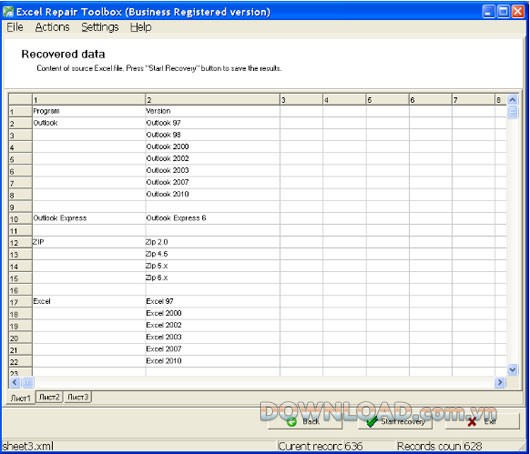Click the 'Zip 6.x' cell
Screen dimensions: 530x454
click(x=213, y=278)
